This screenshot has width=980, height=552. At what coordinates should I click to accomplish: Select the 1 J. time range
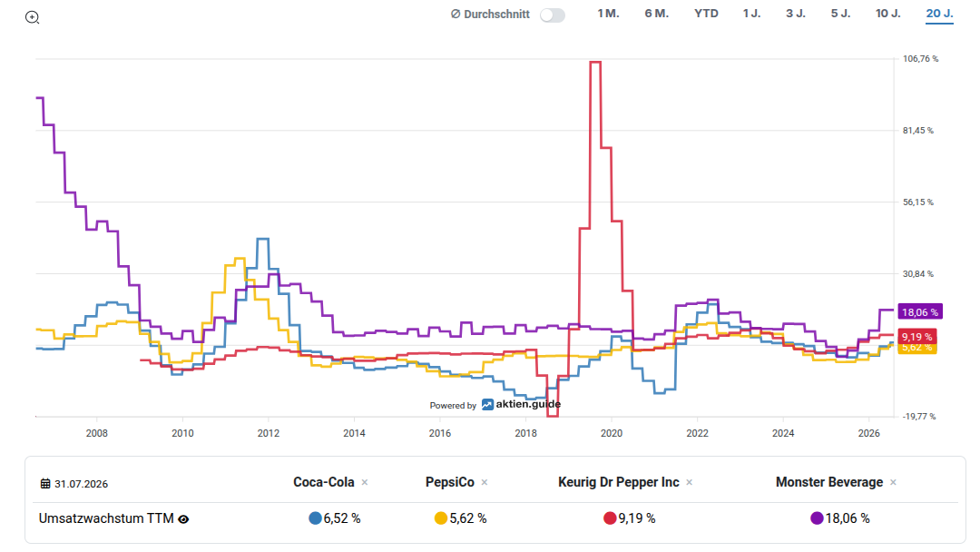click(x=752, y=14)
